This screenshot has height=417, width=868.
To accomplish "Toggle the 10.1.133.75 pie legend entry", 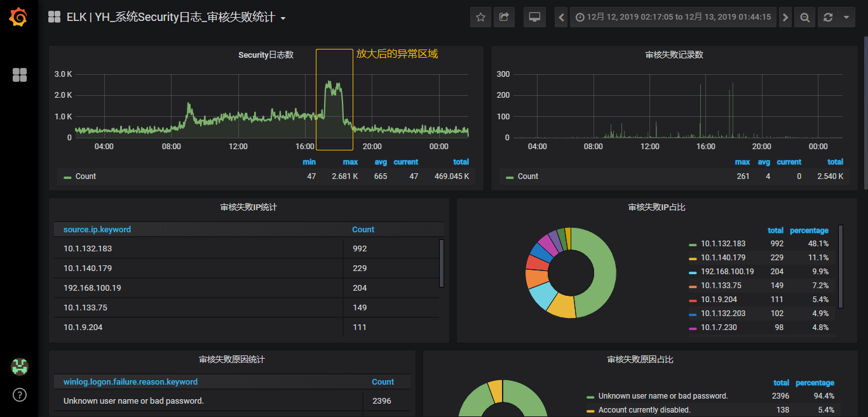I will (721, 286).
